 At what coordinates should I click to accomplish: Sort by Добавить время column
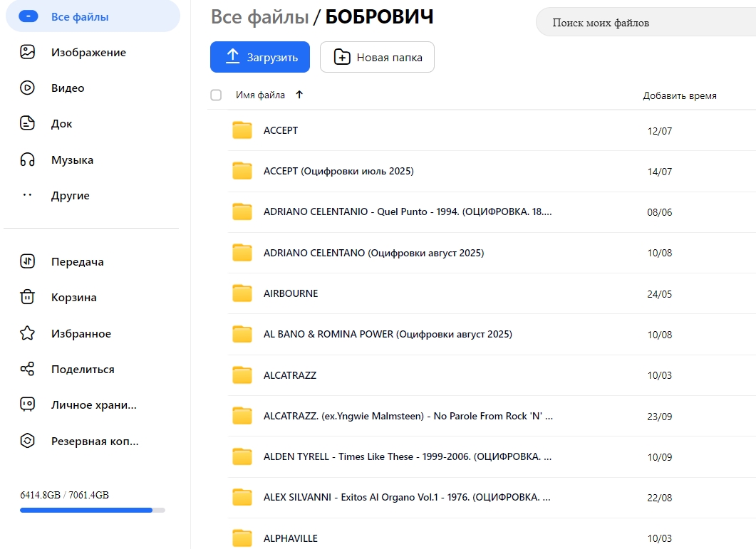679,95
